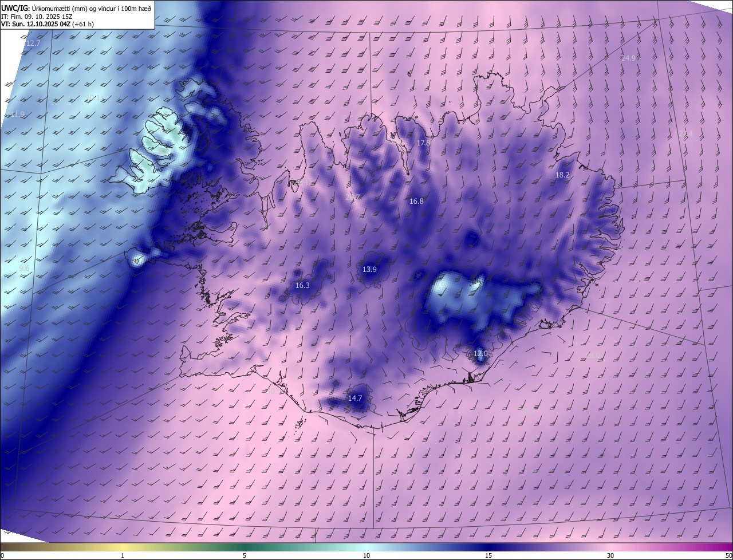
Task: Click the 11.9 value label
Action: [x=18, y=115]
